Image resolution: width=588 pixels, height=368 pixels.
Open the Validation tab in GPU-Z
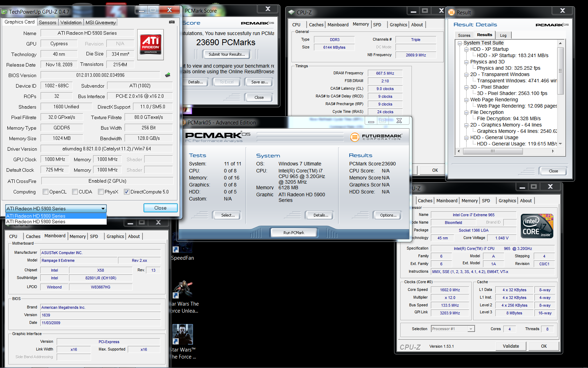(x=71, y=22)
